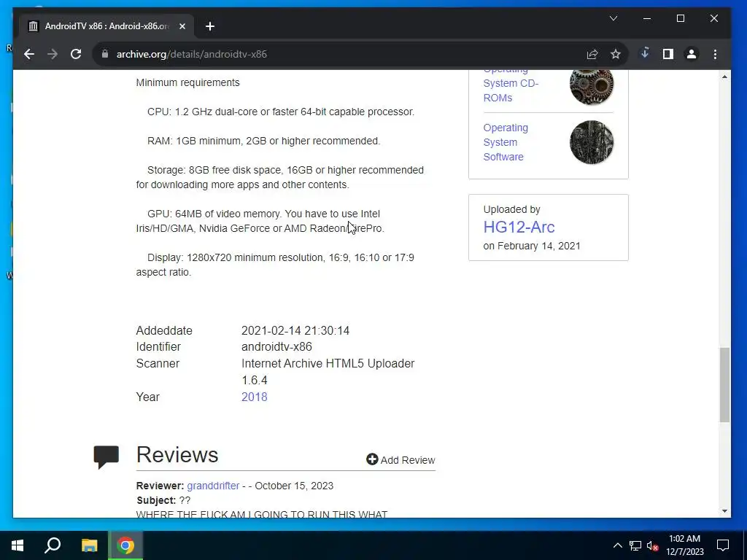This screenshot has height=560, width=747.
Task: Open reviewer granddrifter's profile
Action: [x=213, y=486]
